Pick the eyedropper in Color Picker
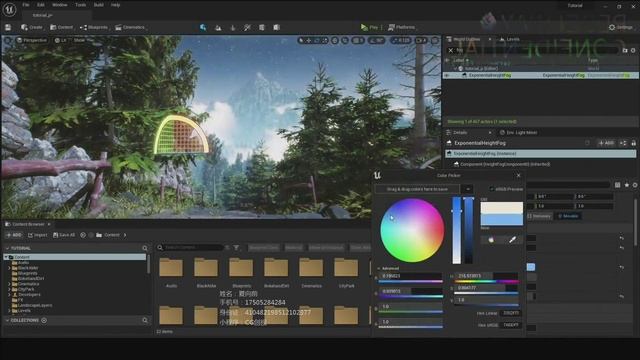This screenshot has height=360, width=640. coord(512,240)
